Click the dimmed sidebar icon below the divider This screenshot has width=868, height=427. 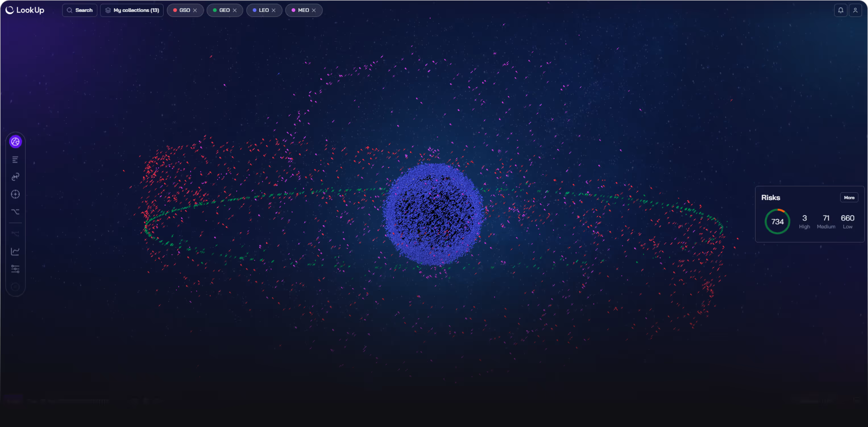pos(16,234)
